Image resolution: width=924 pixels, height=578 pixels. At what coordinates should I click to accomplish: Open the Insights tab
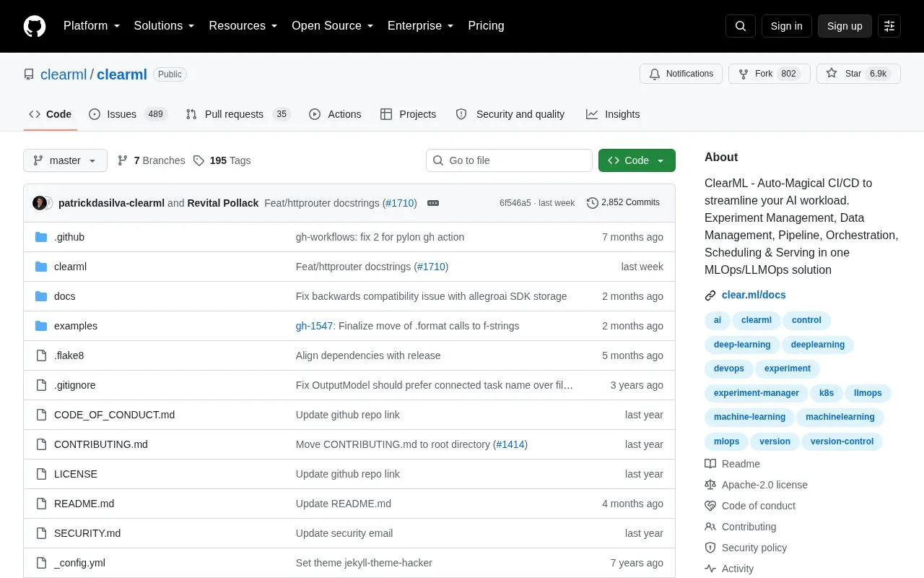pyautogui.click(x=613, y=114)
